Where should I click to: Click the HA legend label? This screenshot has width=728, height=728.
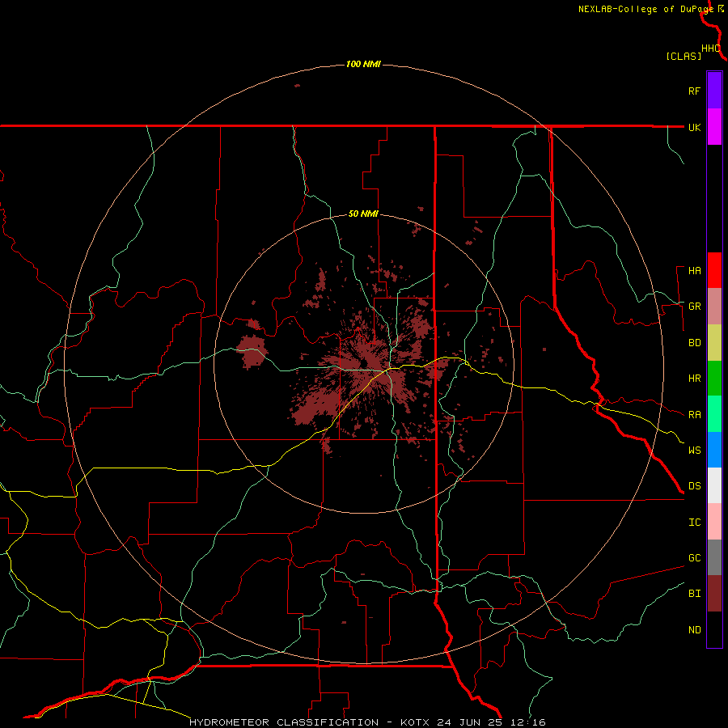click(694, 271)
